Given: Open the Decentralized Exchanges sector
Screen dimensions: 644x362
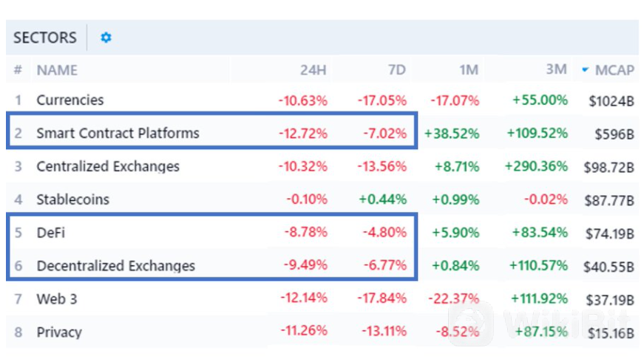Looking at the screenshot, I should click(x=115, y=266).
